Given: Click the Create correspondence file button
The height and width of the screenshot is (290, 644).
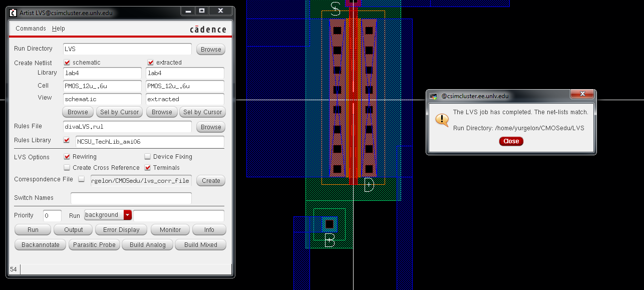Looking at the screenshot, I should (x=211, y=181).
